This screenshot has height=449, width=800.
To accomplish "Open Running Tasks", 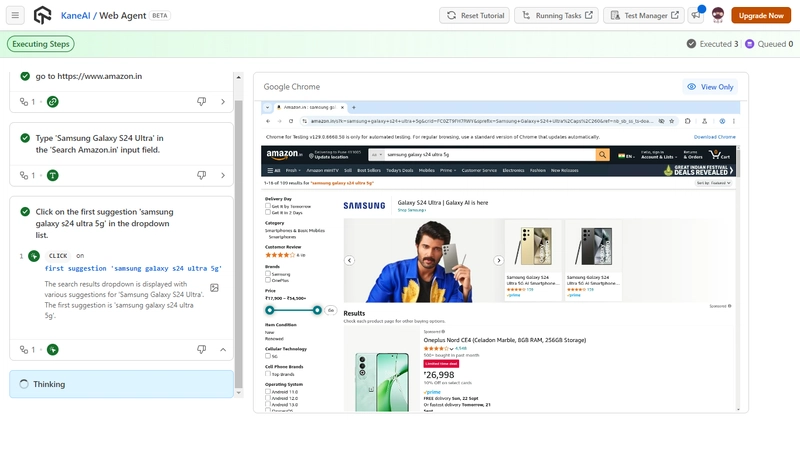I will (x=557, y=15).
